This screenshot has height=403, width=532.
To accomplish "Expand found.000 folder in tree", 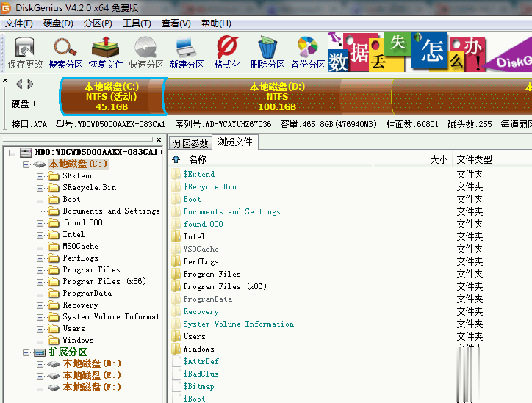I will pyautogui.click(x=40, y=223).
